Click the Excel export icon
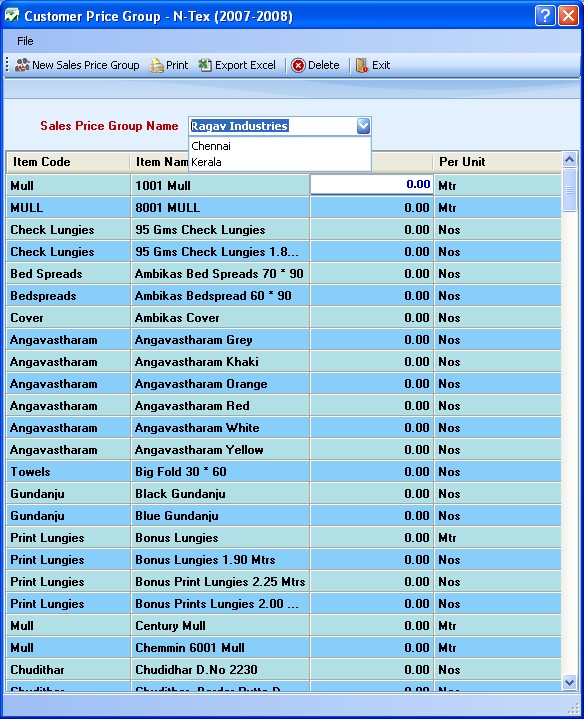This screenshot has width=584, height=719. [205, 65]
